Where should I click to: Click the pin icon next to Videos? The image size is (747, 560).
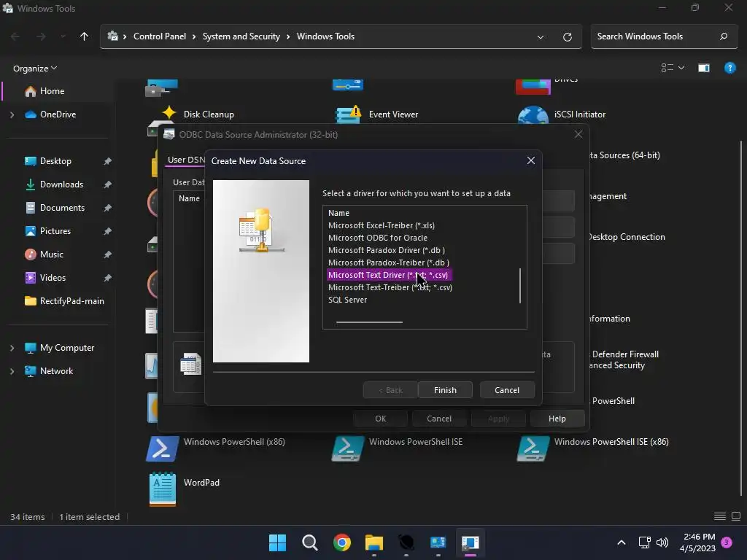(x=108, y=278)
